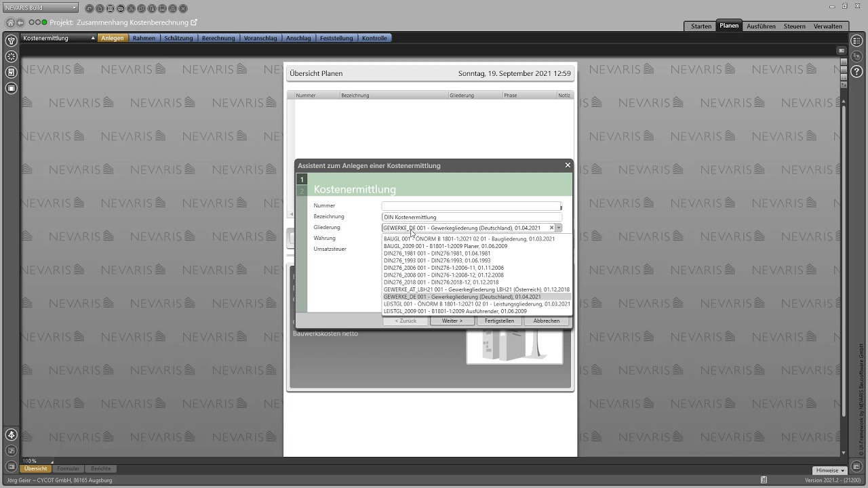The width and height of the screenshot is (868, 488).
Task: Click the < Zurück button
Action: pos(406,321)
